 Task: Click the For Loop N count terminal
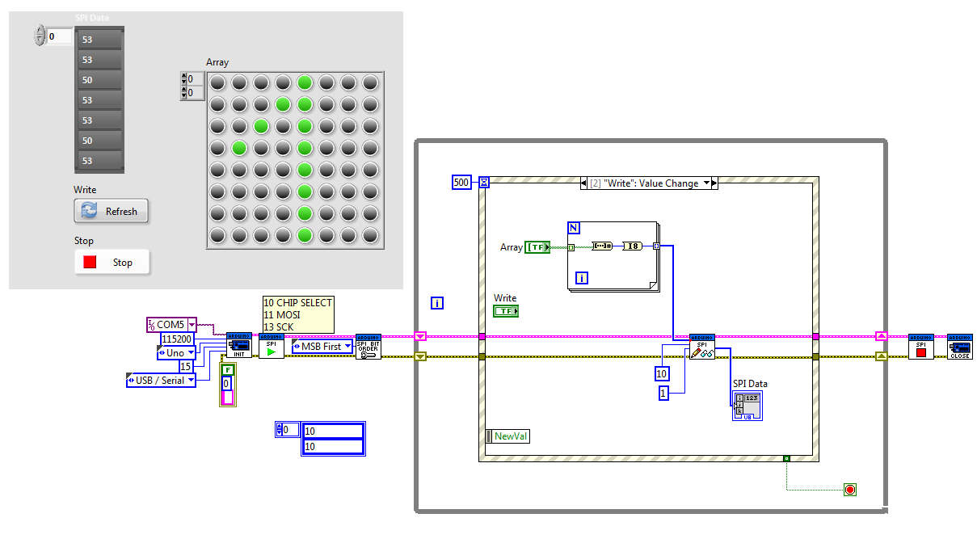click(x=574, y=228)
